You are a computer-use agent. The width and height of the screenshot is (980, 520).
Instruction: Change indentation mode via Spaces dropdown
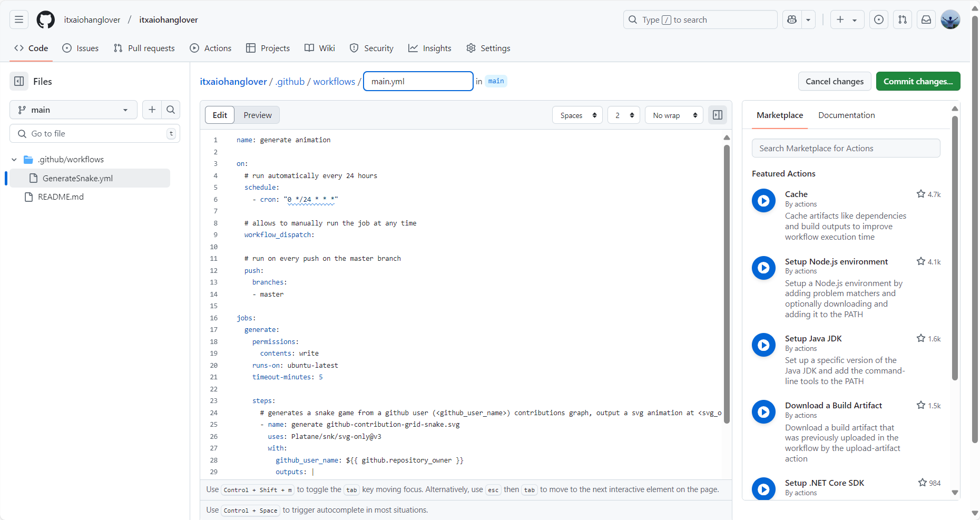point(577,115)
